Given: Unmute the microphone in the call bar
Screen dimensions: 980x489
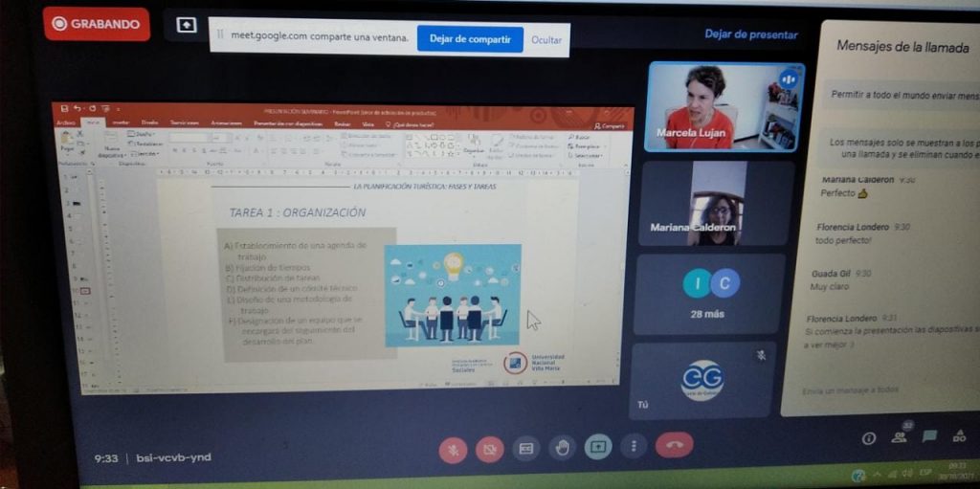Looking at the screenshot, I should (x=453, y=448).
